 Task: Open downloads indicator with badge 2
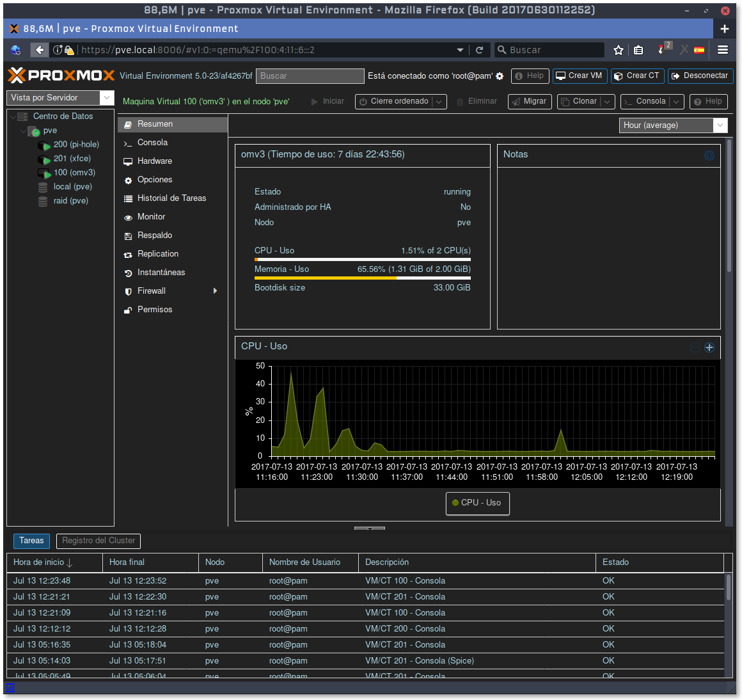[664, 48]
